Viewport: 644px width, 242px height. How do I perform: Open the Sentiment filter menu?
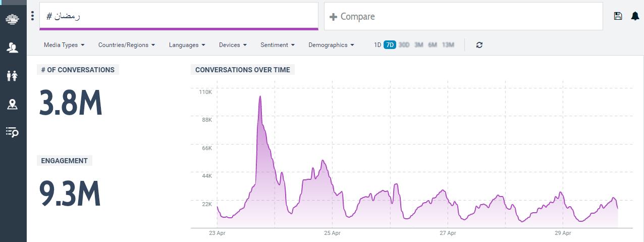[x=277, y=45]
